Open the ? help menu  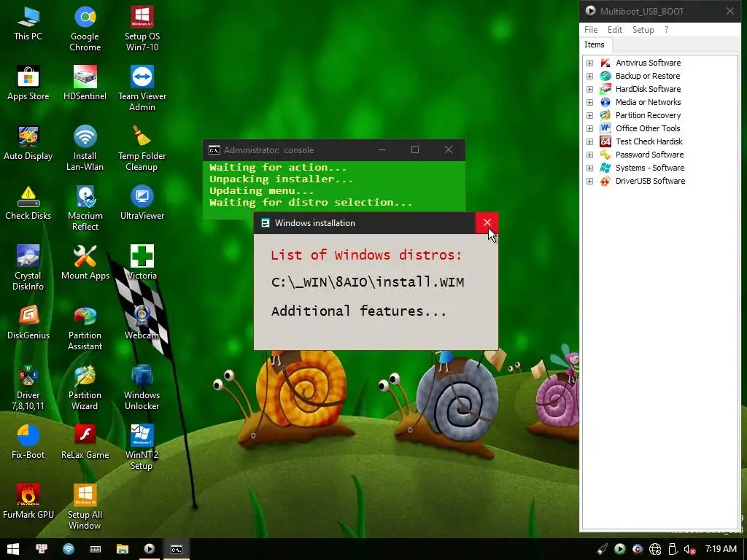pos(667,29)
